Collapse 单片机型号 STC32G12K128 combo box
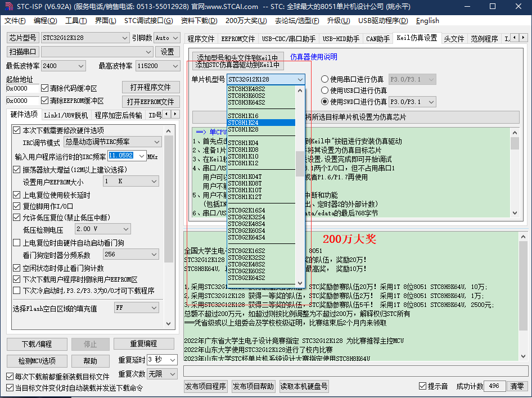The height and width of the screenshot is (398, 532). [x=265, y=79]
